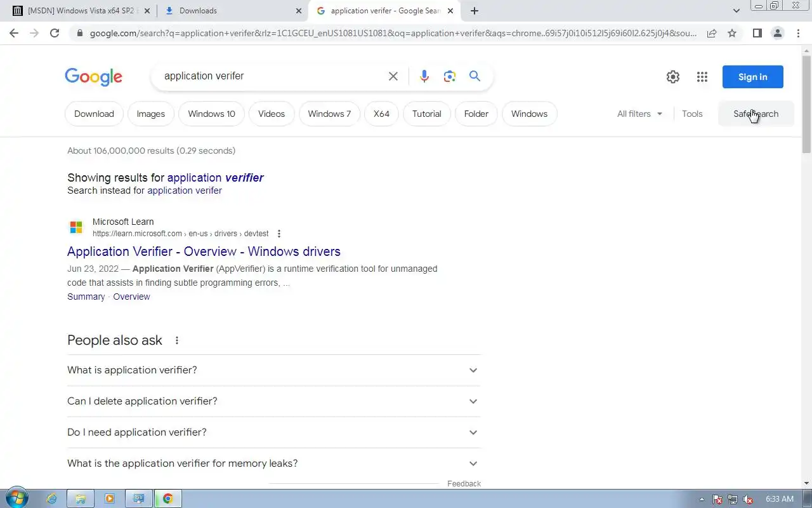Open Windows Media Player taskbar icon

click(x=110, y=498)
